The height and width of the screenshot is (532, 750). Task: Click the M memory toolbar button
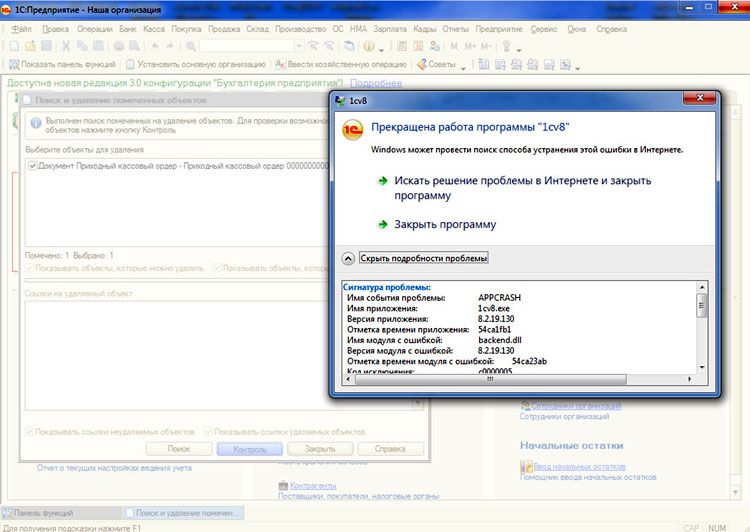click(454, 46)
